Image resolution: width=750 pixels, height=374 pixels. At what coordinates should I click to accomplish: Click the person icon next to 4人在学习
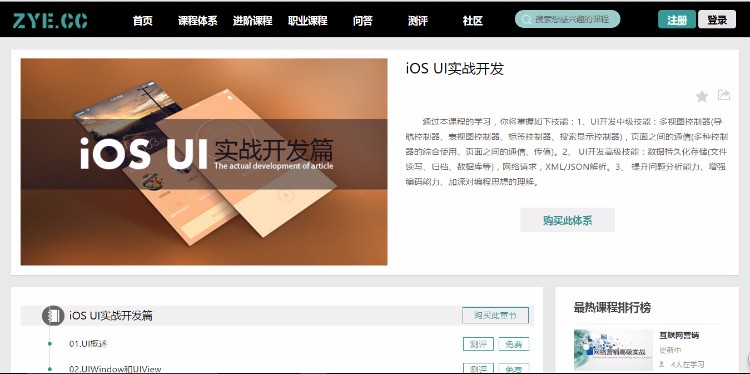click(662, 364)
